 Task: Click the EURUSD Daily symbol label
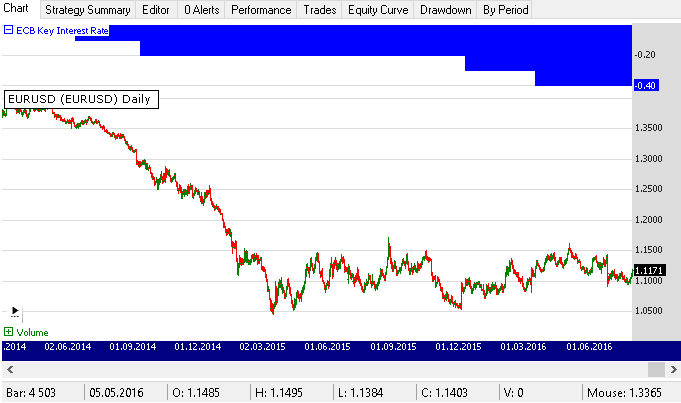tap(78, 99)
